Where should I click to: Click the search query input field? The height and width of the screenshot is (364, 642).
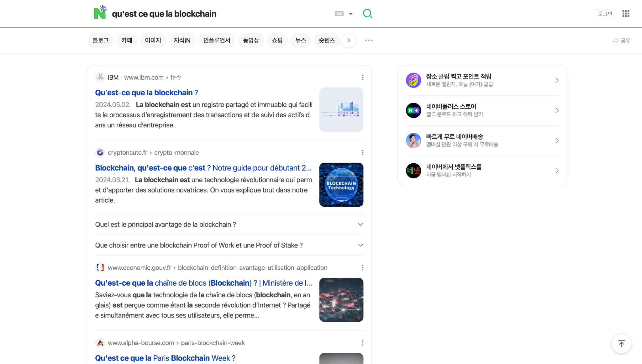(219, 14)
